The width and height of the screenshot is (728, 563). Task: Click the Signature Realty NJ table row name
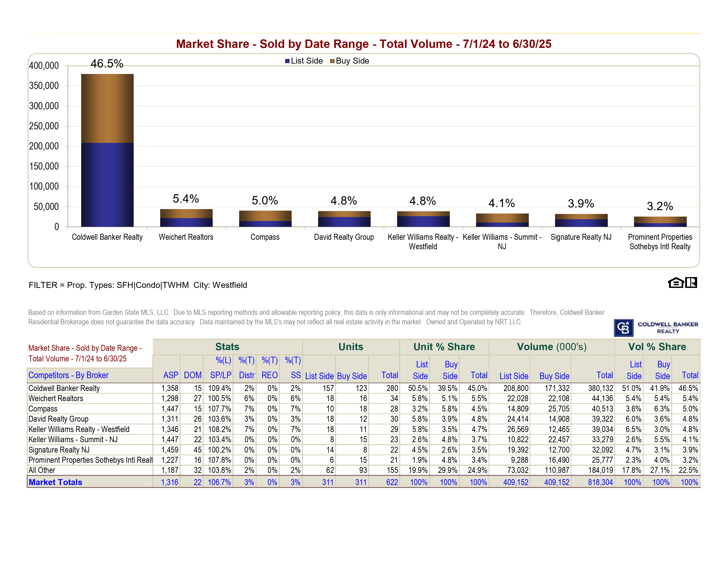coord(59,450)
